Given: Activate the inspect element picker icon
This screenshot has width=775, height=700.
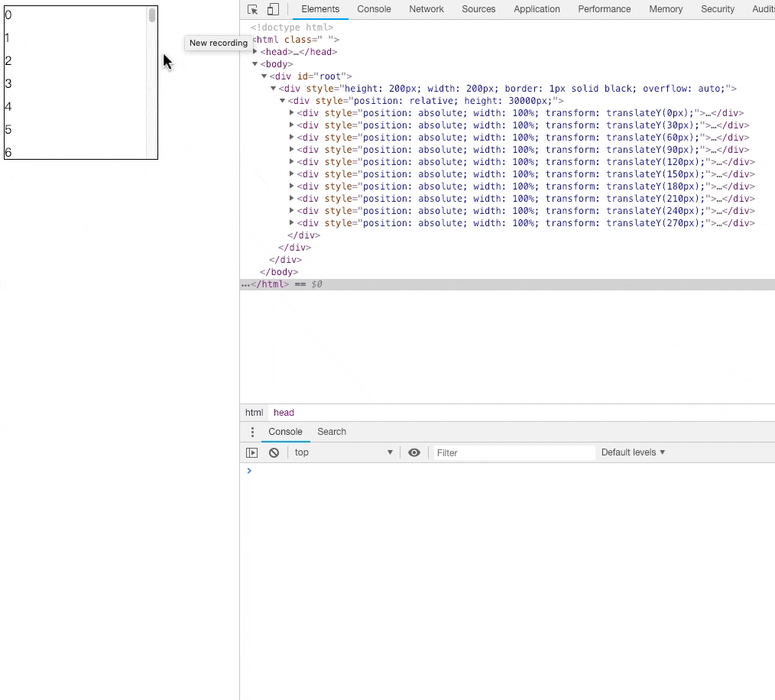Looking at the screenshot, I should pos(252,9).
